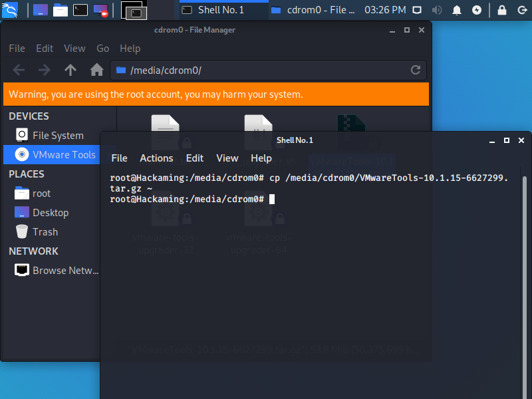Reload the current folder in File Manager
This screenshot has width=532, height=399.
416,70
